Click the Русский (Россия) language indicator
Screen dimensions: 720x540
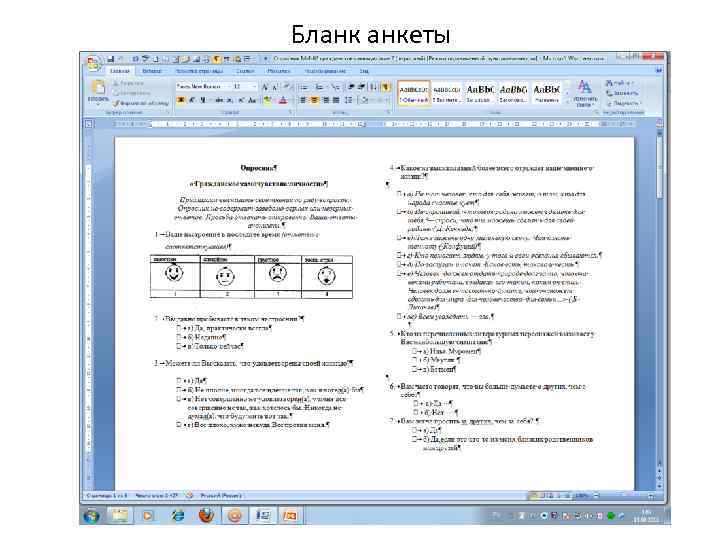[x=221, y=496]
